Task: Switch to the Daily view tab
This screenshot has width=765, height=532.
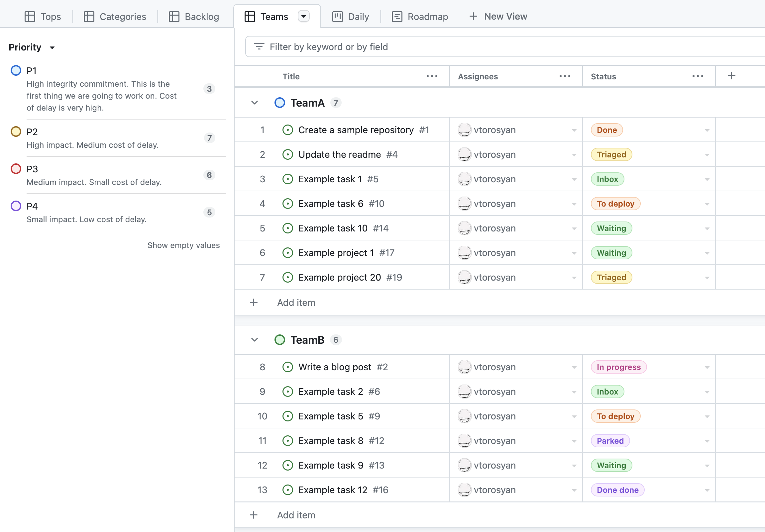Action: (x=351, y=16)
